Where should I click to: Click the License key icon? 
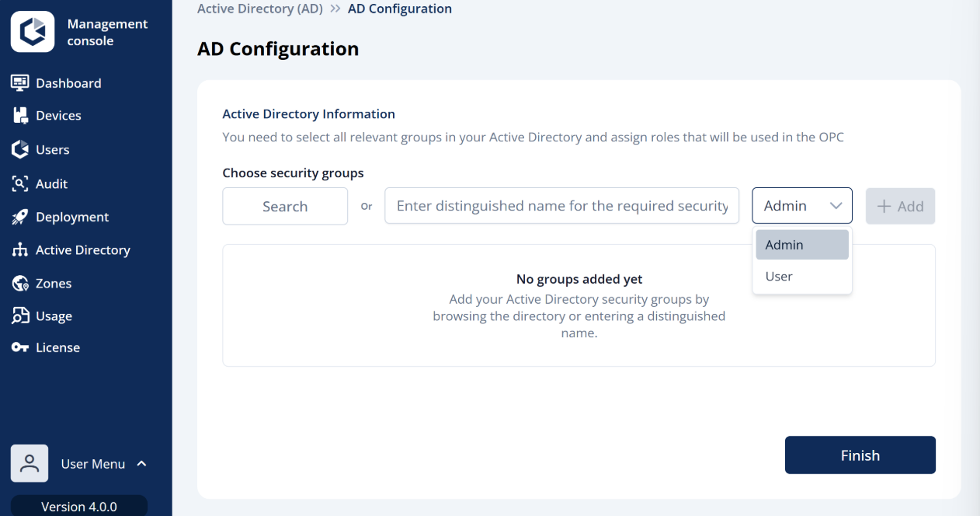coord(20,347)
